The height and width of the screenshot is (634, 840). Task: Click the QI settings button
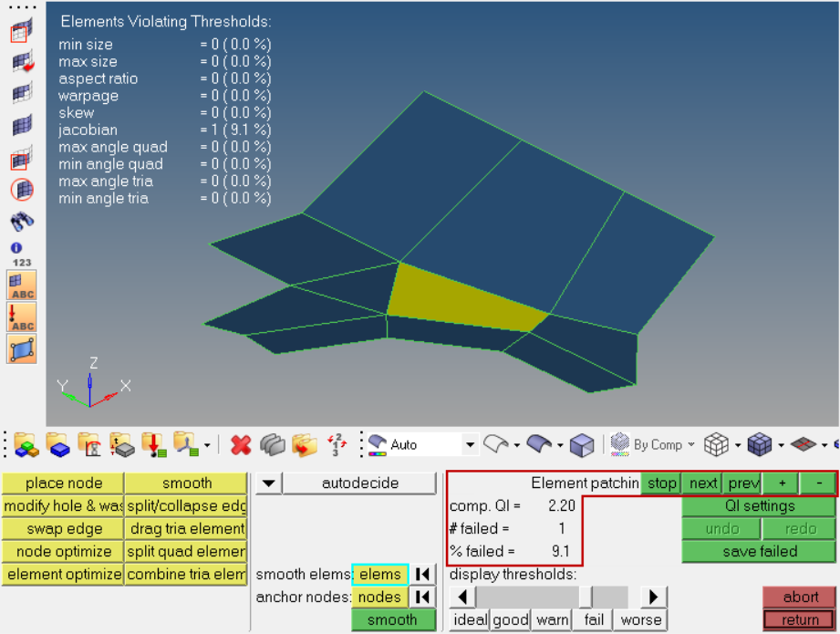[759, 506]
